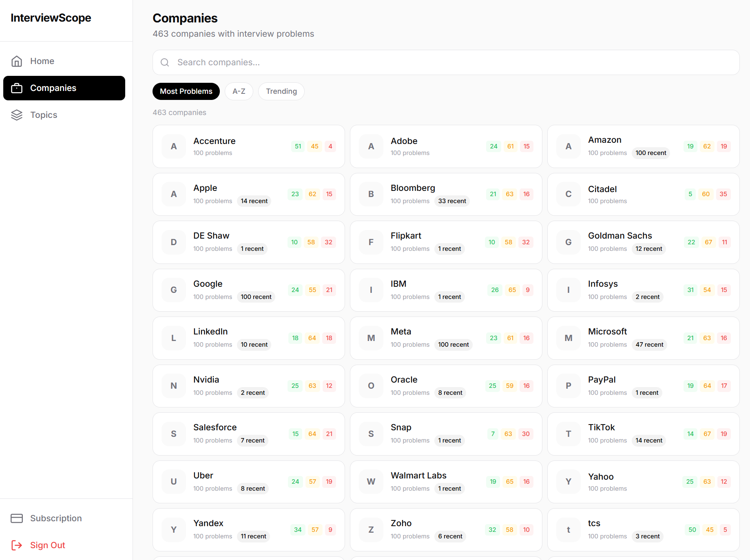This screenshot has width=750, height=560.
Task: Open the Amazon company name
Action: click(x=605, y=140)
